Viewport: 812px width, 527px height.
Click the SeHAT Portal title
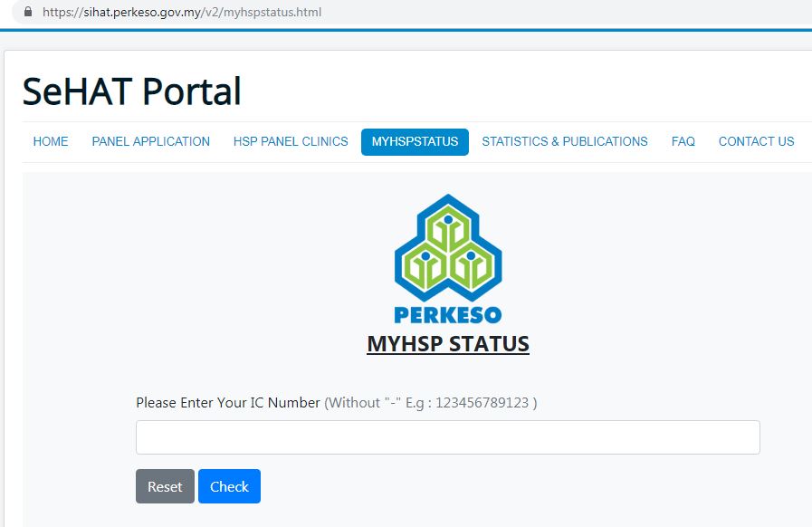(132, 91)
